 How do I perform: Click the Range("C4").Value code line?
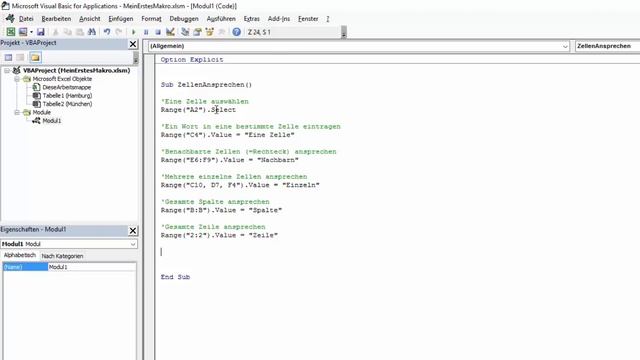[x=227, y=135]
